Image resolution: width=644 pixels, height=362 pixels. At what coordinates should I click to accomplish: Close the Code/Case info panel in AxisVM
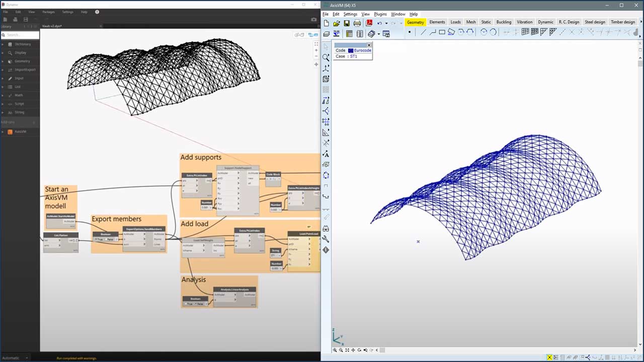(369, 45)
